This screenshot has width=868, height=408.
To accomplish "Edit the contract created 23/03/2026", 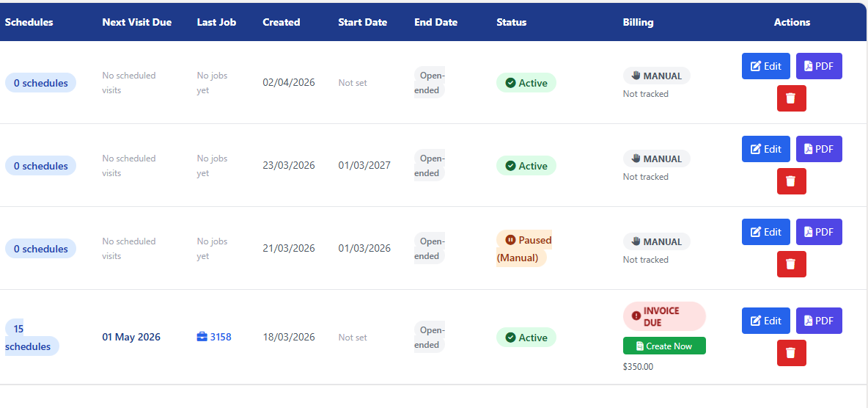I will tap(765, 149).
